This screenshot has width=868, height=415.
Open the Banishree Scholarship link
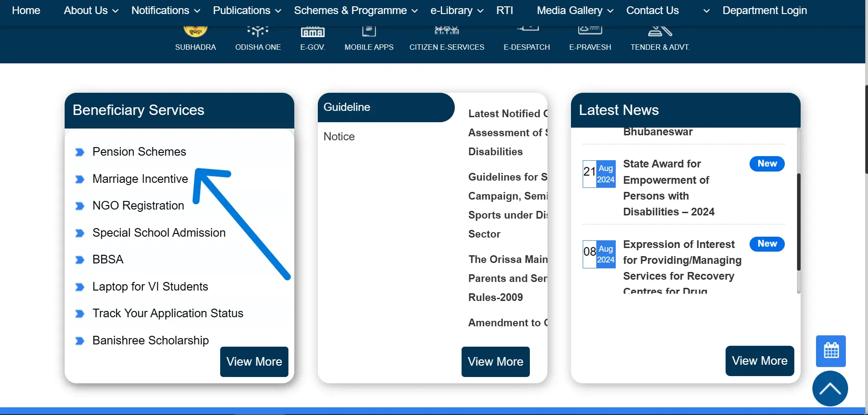click(x=151, y=340)
